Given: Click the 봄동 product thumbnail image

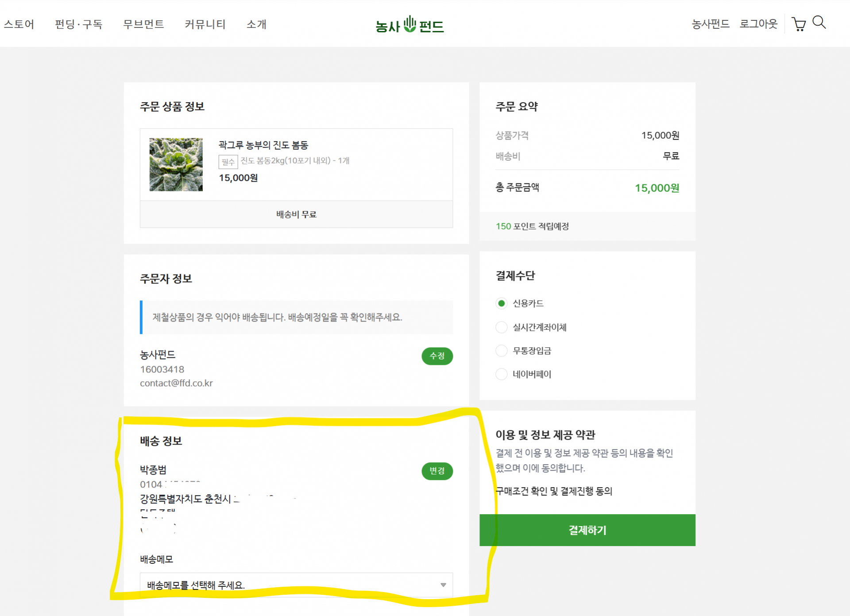Looking at the screenshot, I should coord(176,164).
